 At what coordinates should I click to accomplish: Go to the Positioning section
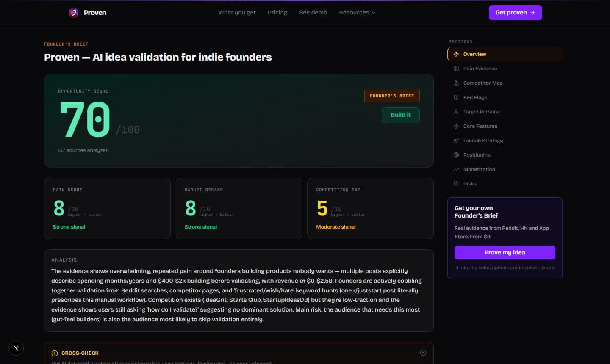[x=505, y=155]
